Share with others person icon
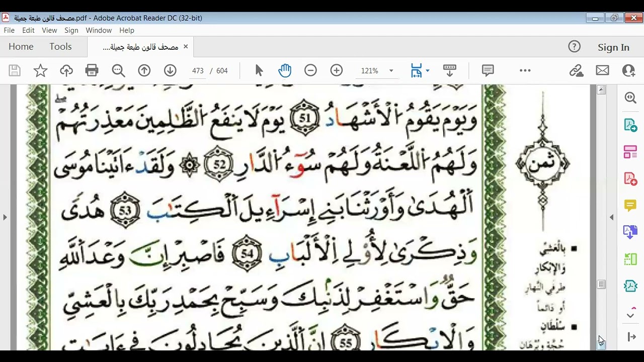 coord(628,71)
